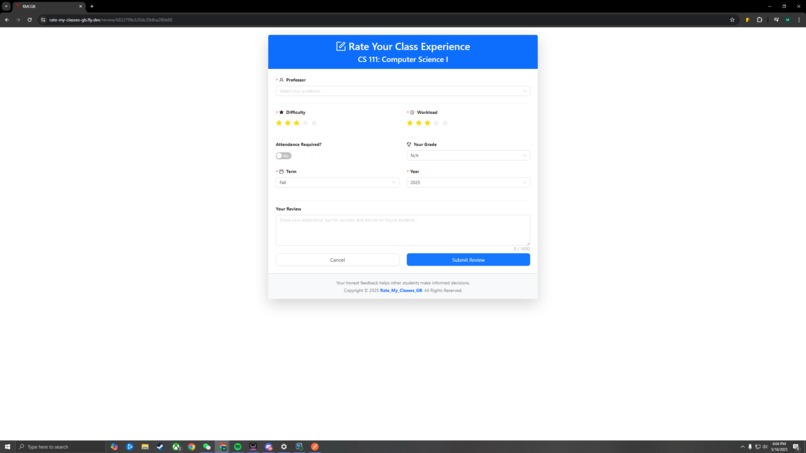Set Workload to four stars

[436, 123]
